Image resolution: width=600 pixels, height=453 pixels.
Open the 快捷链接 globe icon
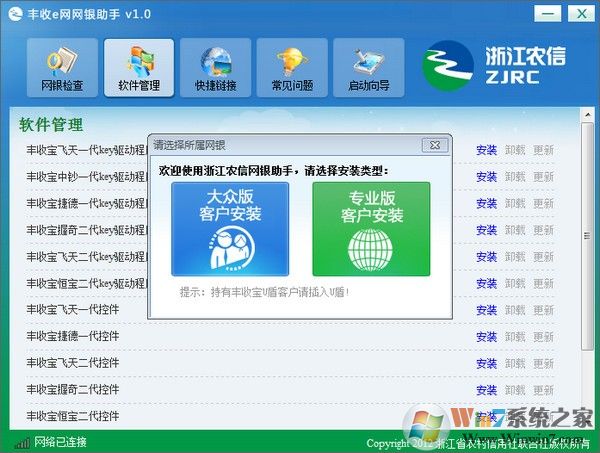pos(215,68)
